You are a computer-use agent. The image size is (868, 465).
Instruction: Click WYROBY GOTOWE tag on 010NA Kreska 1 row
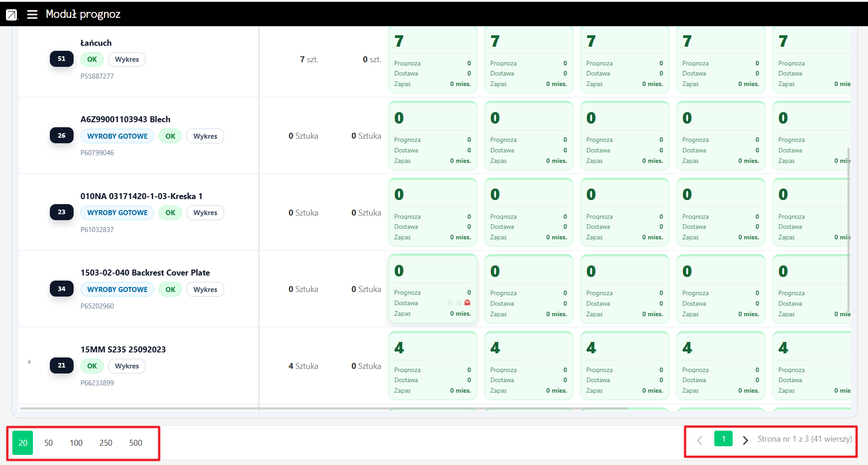(x=117, y=213)
